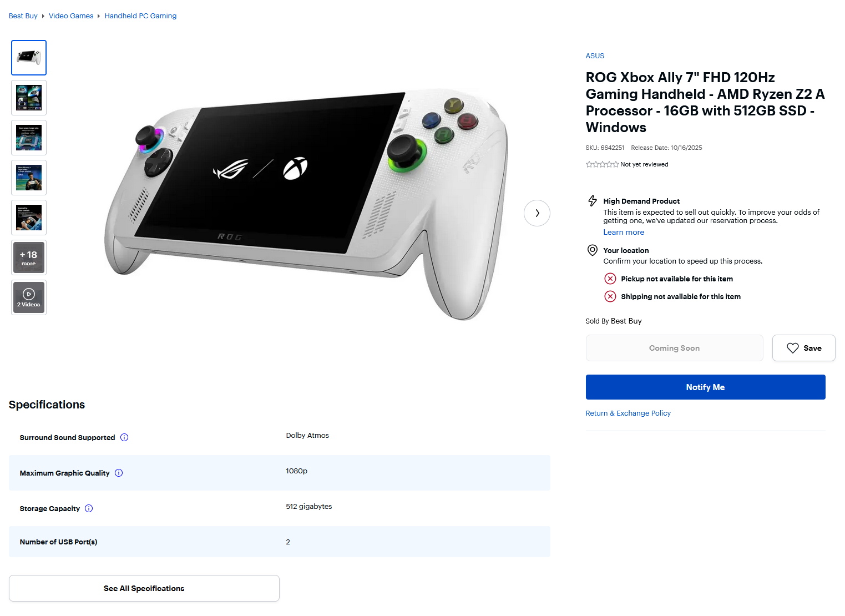Expand the +18 more images tile

[x=29, y=257]
